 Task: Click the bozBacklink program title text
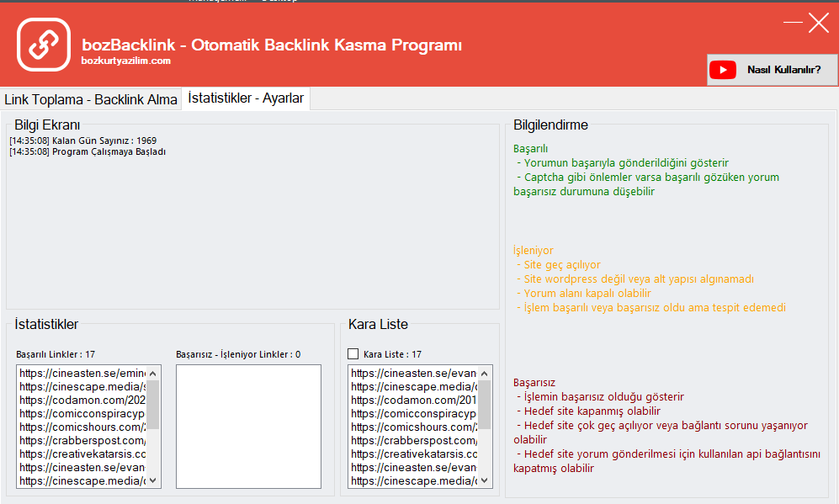click(272, 45)
